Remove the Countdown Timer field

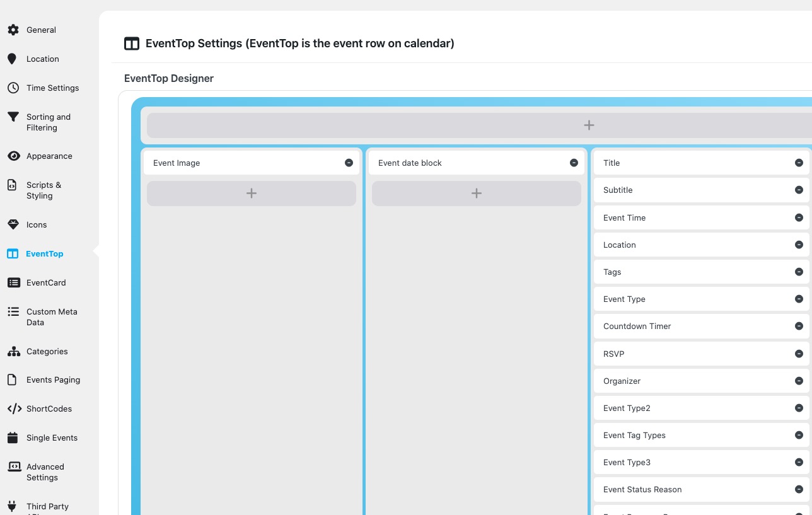799,326
